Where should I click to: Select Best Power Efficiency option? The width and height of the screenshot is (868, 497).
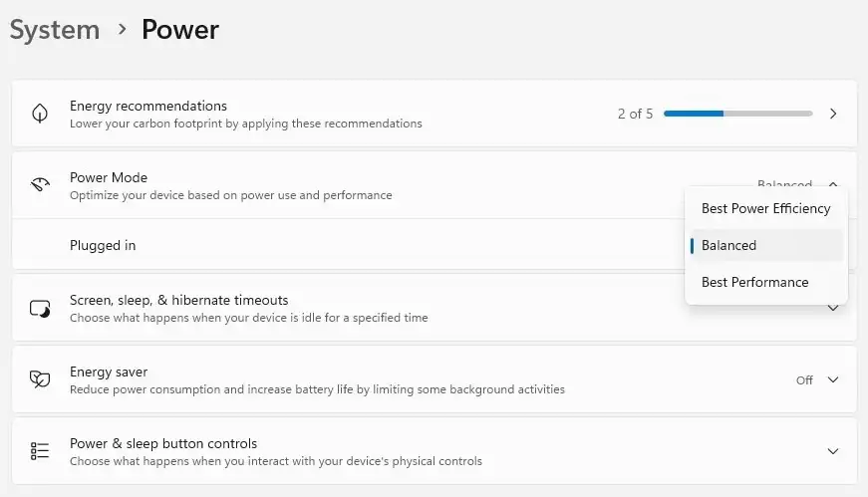point(765,208)
